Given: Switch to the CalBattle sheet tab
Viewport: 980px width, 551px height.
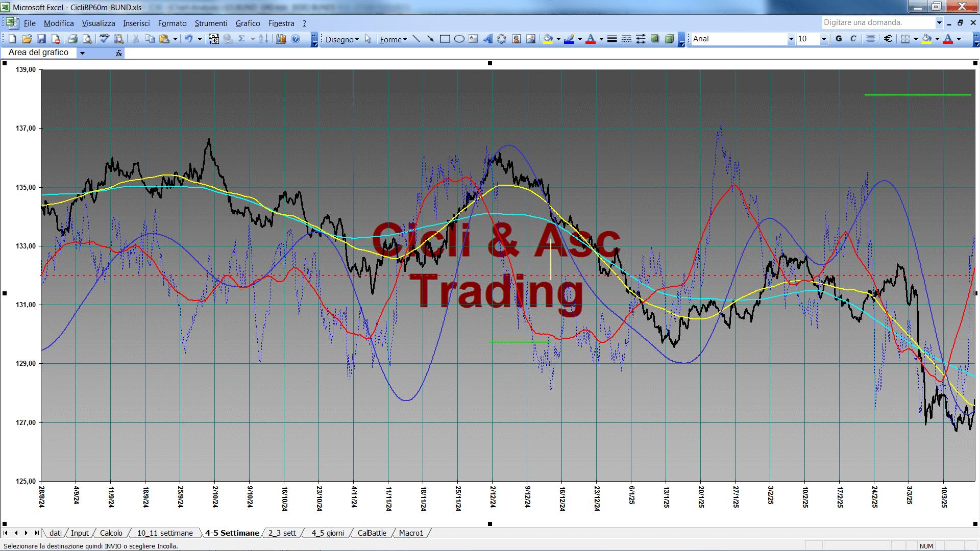Looking at the screenshot, I should (x=372, y=533).
